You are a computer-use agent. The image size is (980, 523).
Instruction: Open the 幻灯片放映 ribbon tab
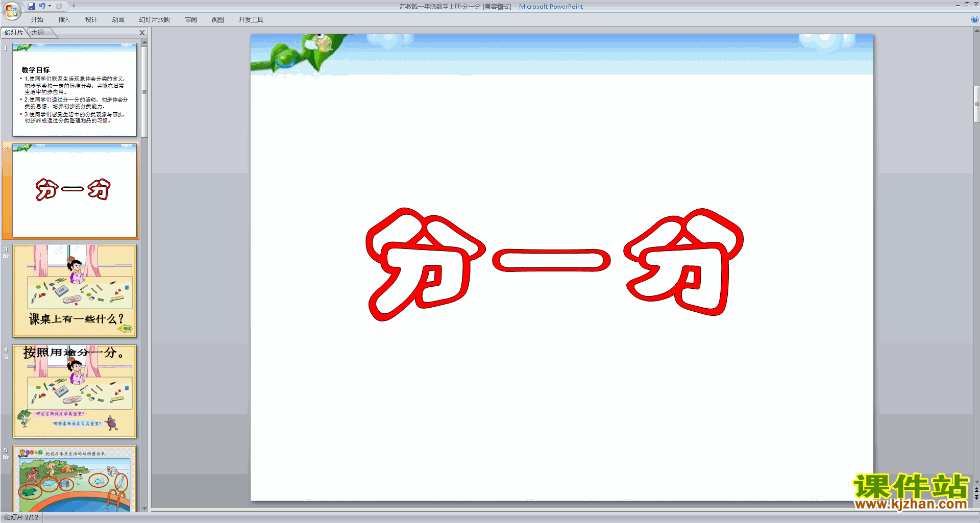coord(155,20)
